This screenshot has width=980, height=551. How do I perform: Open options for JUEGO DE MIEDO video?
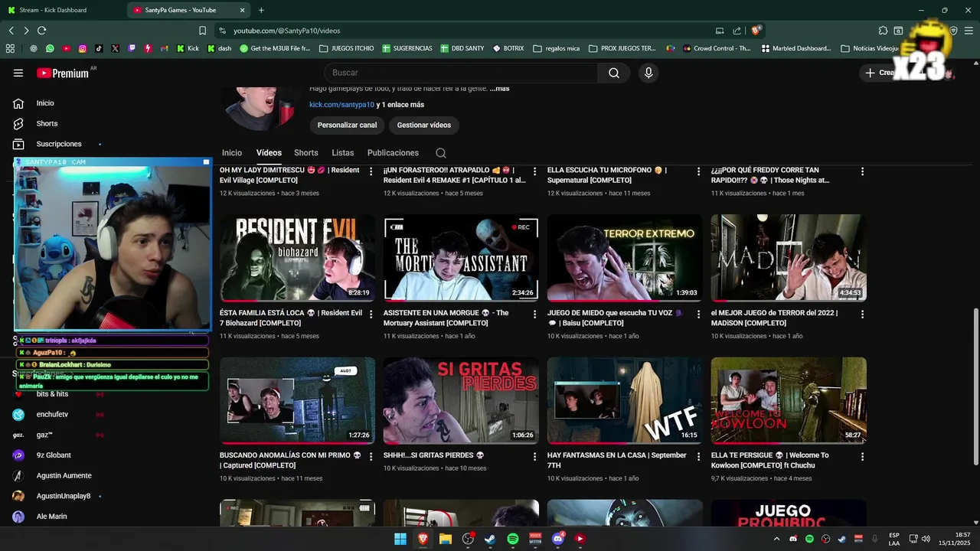(699, 314)
